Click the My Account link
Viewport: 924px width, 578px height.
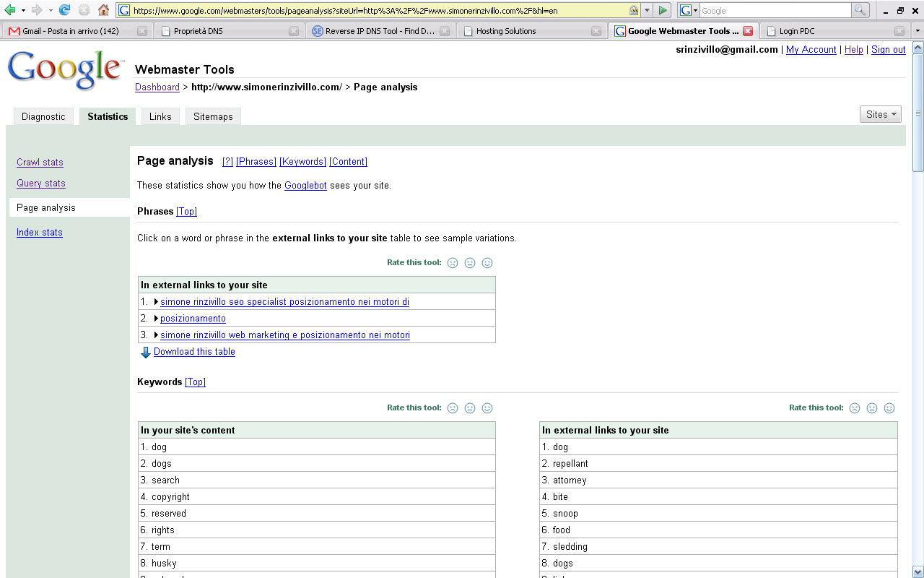[x=811, y=50]
